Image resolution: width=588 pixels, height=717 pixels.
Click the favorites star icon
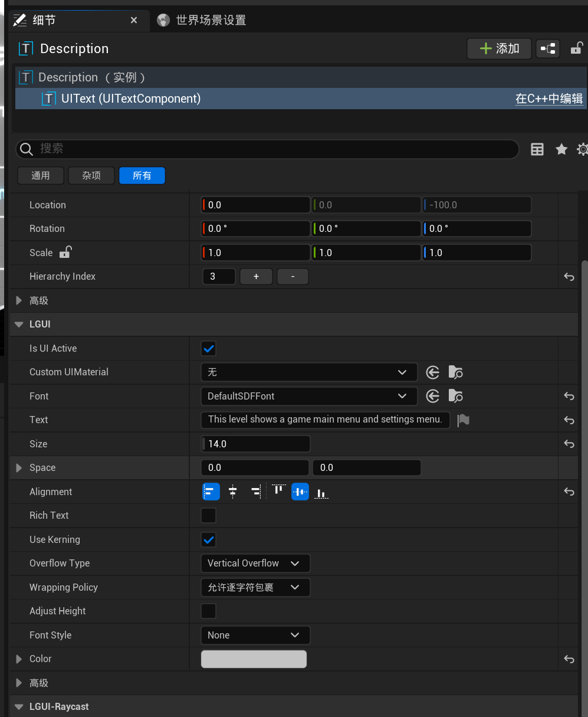click(561, 149)
